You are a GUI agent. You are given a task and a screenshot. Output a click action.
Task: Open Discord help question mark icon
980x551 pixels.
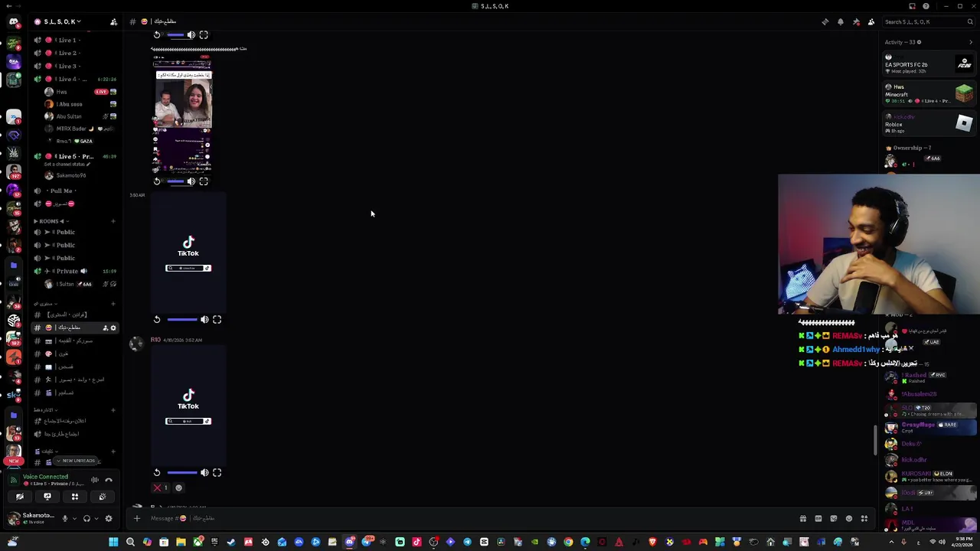tap(926, 6)
